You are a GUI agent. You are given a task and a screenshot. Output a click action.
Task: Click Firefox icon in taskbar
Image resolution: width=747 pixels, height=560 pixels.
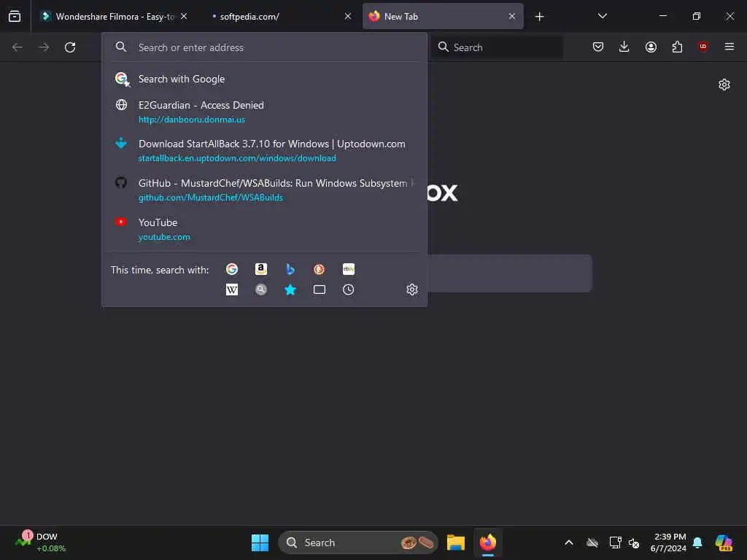[488, 542]
